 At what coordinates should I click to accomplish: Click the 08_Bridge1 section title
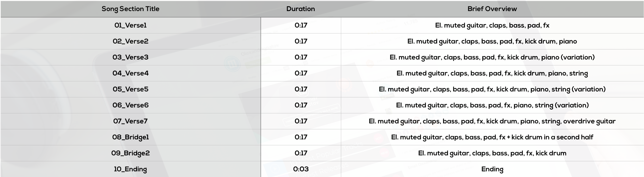[130, 137]
